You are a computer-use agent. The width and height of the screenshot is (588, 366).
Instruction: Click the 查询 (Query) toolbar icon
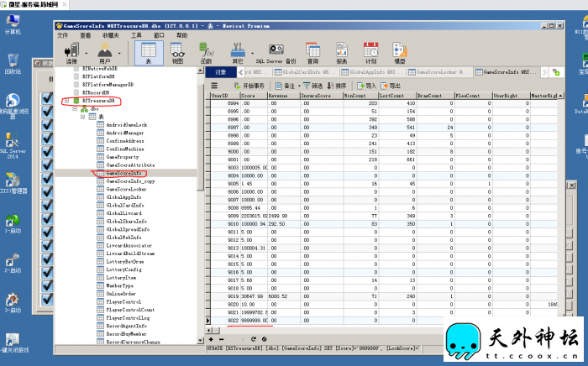(x=312, y=53)
